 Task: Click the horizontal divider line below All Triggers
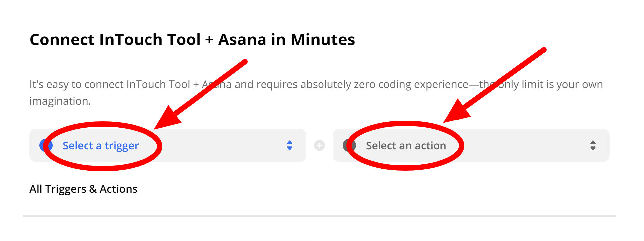tap(320, 216)
